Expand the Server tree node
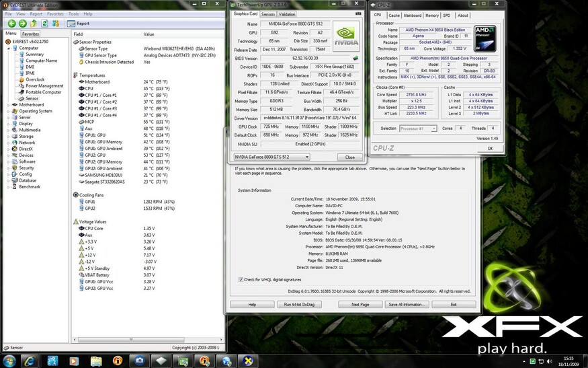The height and width of the screenshot is (368, 588). pos(9,118)
